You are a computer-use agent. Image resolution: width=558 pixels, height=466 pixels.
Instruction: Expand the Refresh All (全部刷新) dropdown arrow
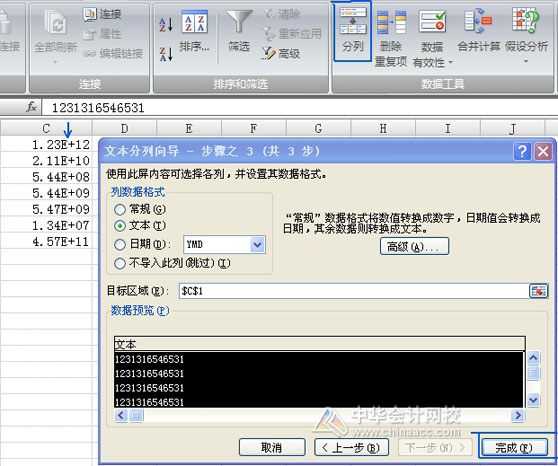(x=55, y=62)
